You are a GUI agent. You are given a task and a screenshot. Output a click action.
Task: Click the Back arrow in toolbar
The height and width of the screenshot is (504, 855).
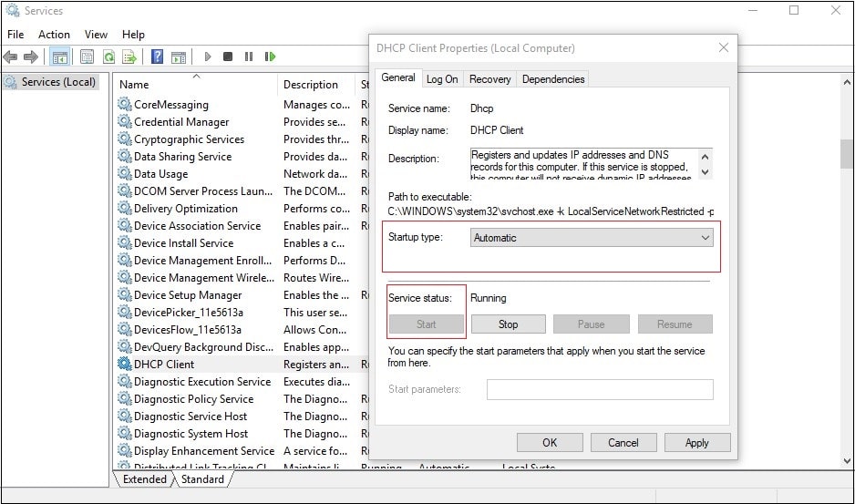point(10,57)
